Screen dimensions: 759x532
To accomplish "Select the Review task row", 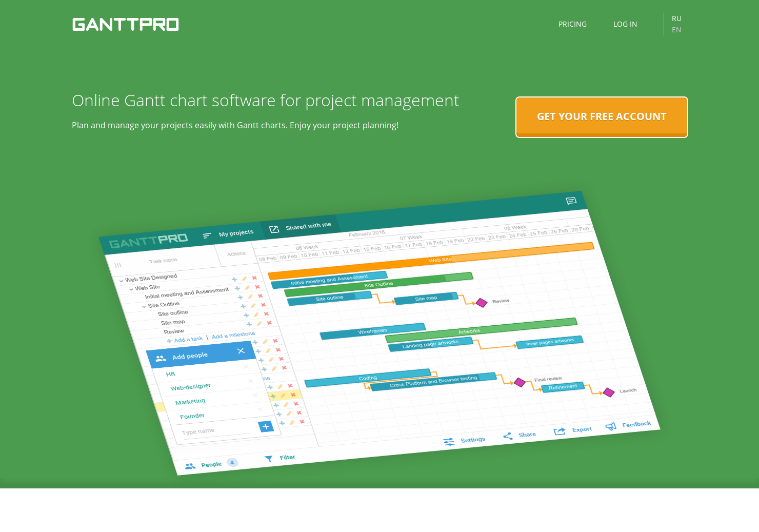I will [174, 331].
